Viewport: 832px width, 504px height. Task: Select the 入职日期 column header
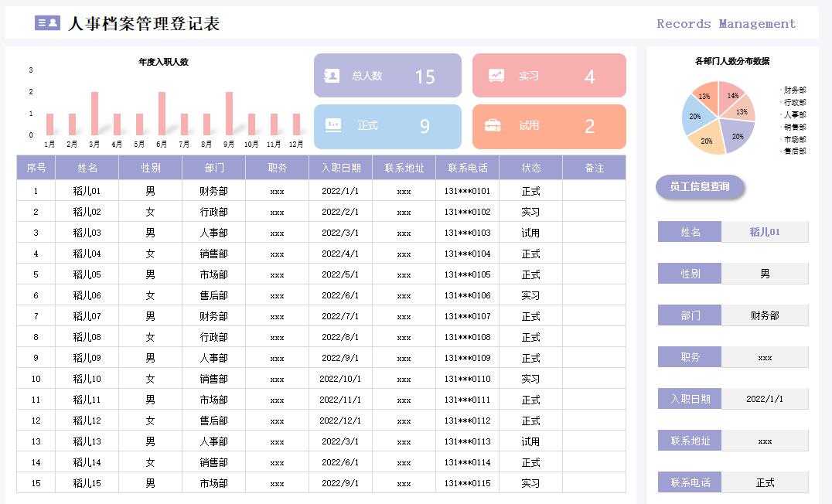341,168
